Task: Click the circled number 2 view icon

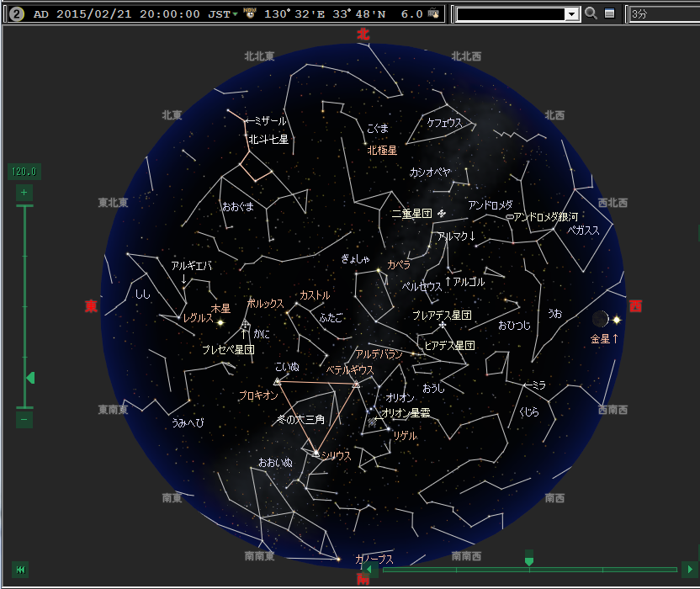Action: coord(15,13)
